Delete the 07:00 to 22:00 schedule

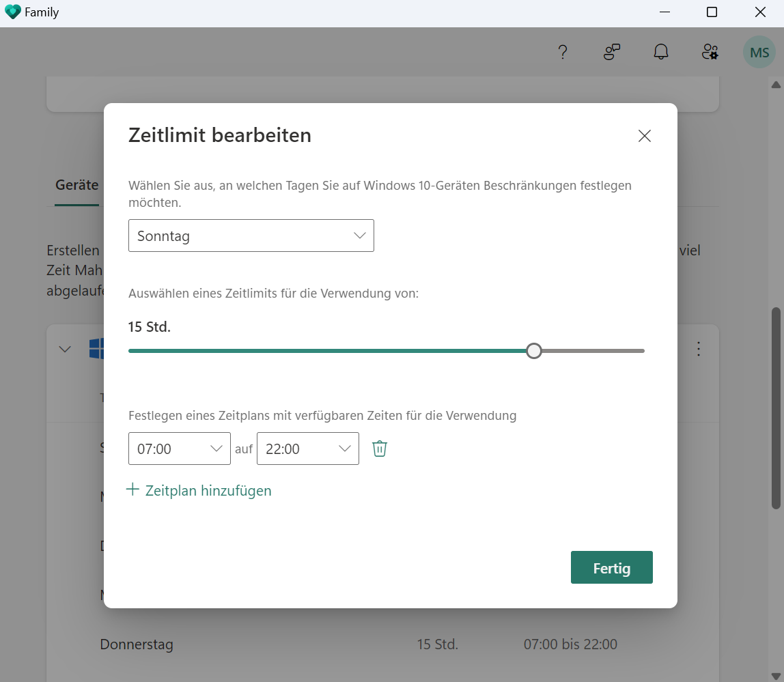[380, 449]
